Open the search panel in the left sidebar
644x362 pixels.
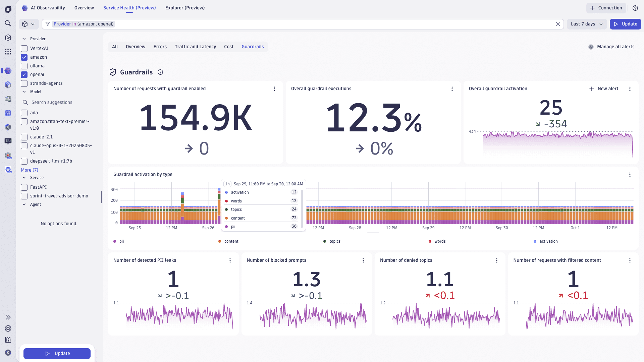[x=8, y=24]
